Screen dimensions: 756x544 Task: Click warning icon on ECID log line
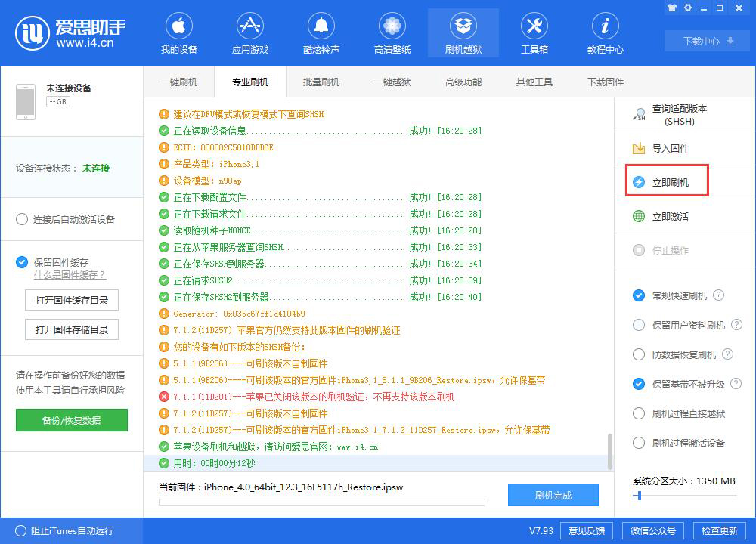[164, 147]
